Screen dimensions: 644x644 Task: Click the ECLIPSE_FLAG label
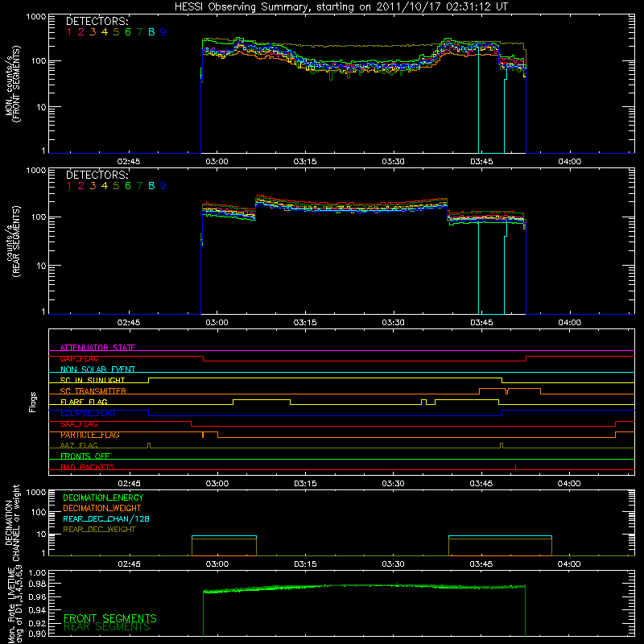pyautogui.click(x=88, y=413)
